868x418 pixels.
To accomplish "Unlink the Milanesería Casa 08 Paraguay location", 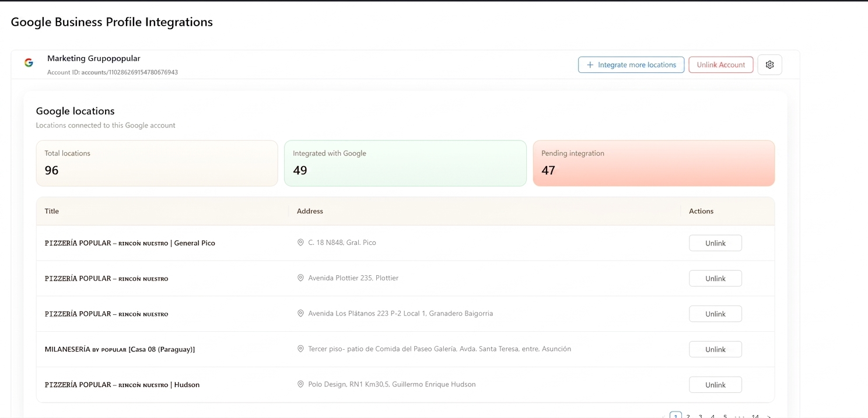I will (x=715, y=349).
